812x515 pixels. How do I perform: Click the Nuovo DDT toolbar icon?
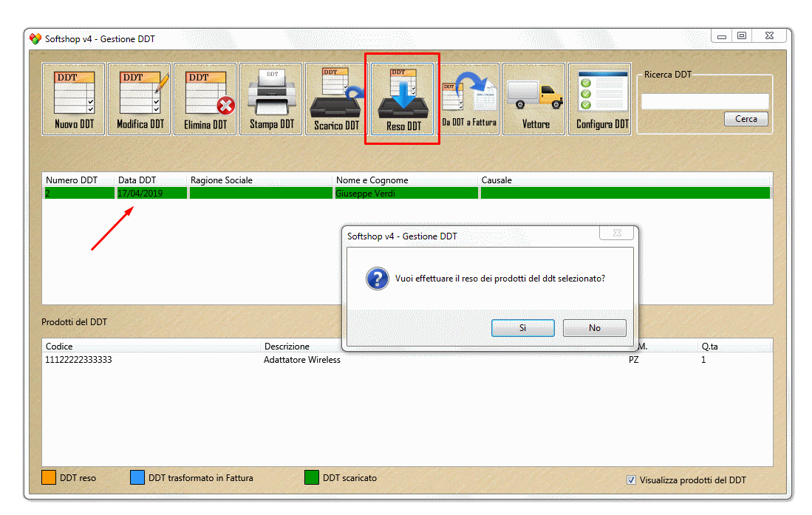point(74,99)
